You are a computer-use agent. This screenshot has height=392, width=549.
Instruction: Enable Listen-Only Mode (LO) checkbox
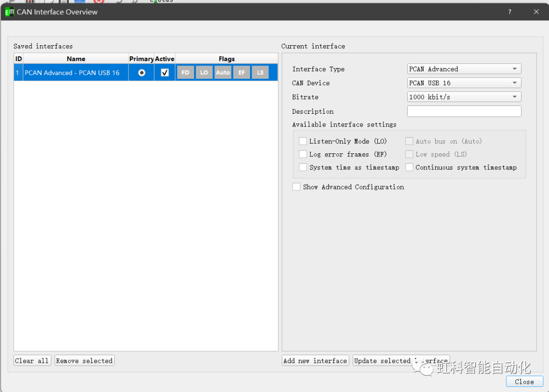303,141
